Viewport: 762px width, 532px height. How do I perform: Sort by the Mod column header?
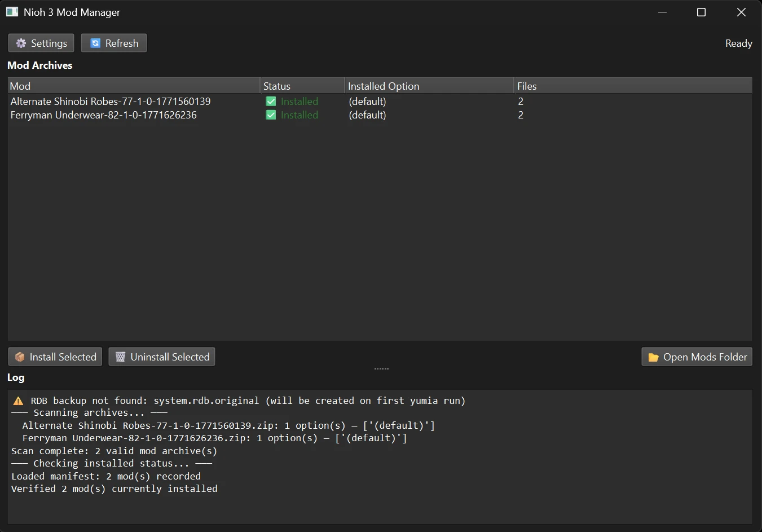(x=134, y=86)
